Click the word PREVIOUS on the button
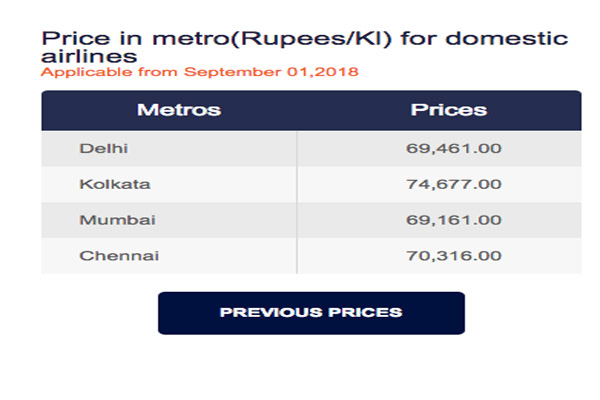 [271, 313]
